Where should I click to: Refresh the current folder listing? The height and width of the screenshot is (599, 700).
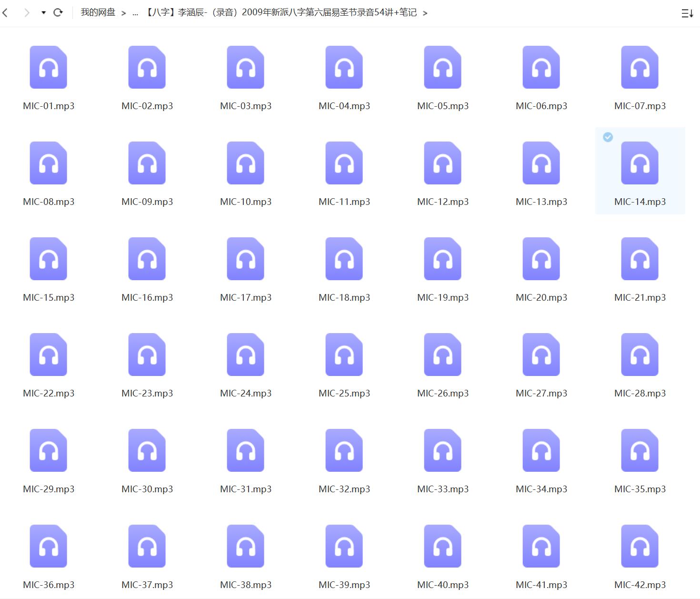tap(58, 13)
